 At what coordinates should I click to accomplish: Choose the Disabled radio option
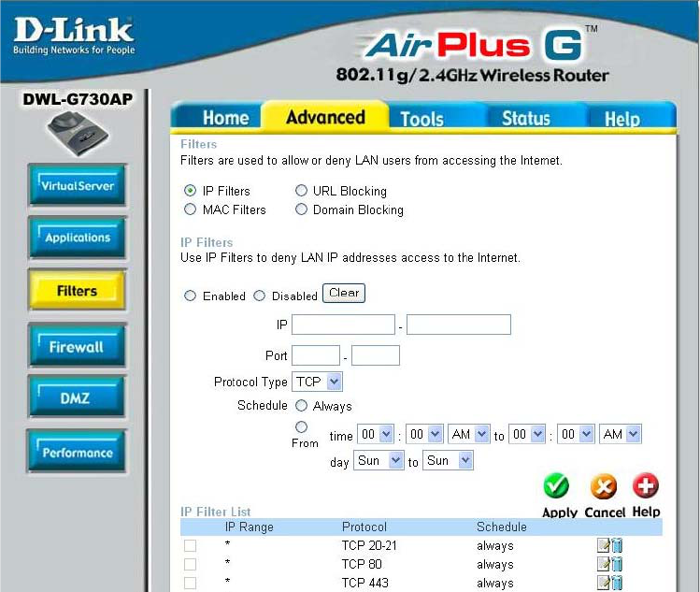[260, 296]
